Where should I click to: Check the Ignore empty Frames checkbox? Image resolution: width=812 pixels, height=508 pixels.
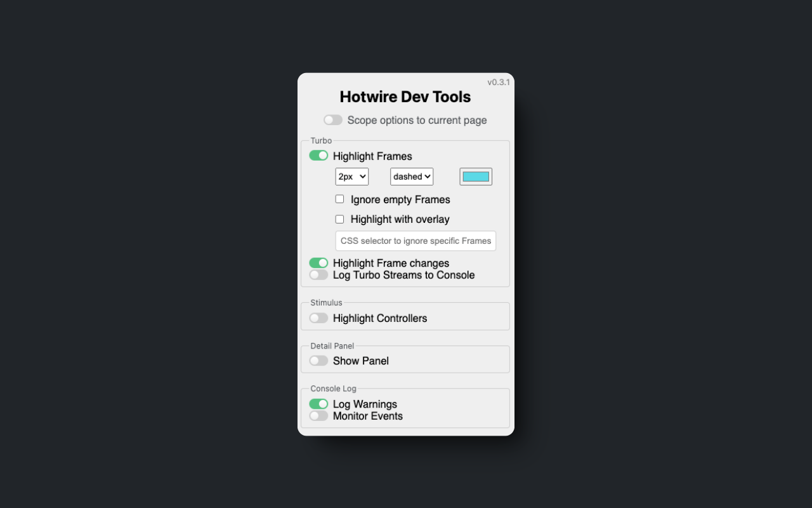point(339,199)
